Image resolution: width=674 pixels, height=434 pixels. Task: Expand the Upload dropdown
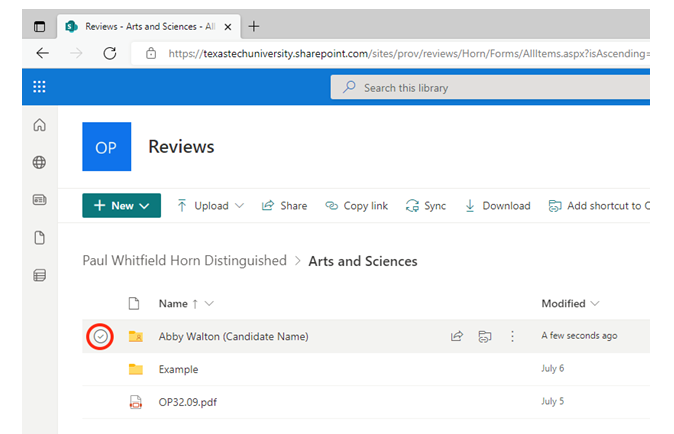[x=239, y=205]
